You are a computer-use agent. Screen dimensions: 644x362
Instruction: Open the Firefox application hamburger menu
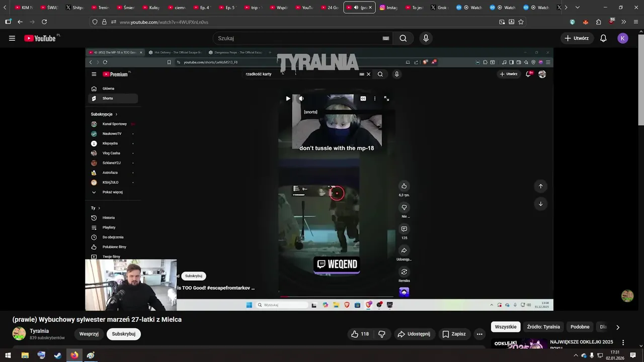[636, 22]
